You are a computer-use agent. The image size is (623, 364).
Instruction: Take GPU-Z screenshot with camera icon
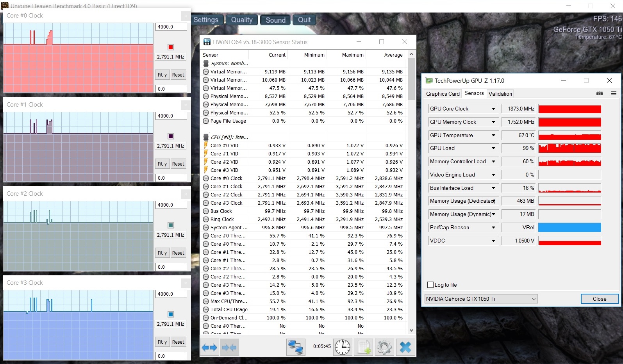click(600, 93)
